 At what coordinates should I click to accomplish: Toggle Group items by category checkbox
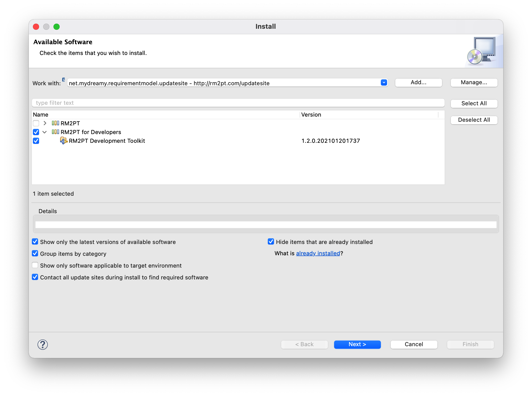[x=35, y=253]
